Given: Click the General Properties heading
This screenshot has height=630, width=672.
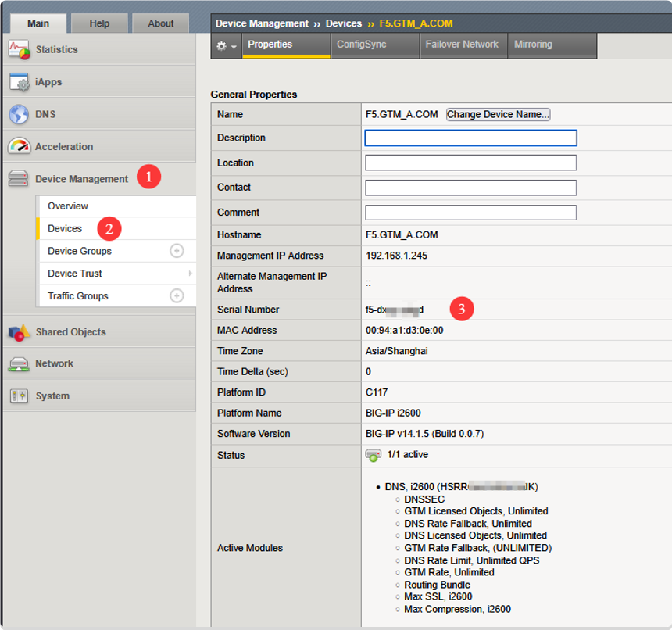Looking at the screenshot, I should pyautogui.click(x=254, y=95).
